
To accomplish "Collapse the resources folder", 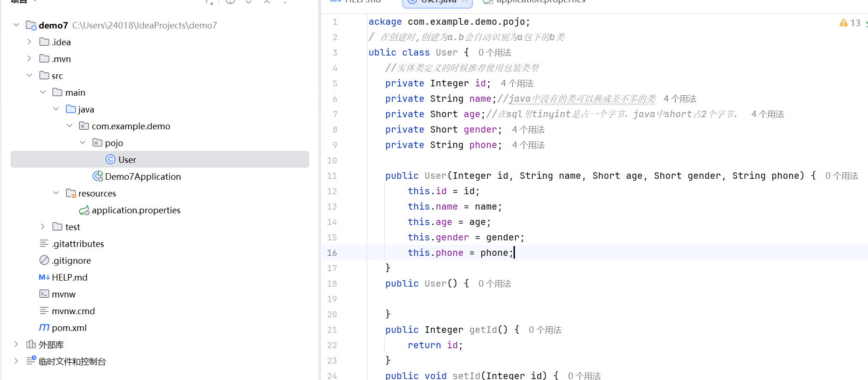I will 56,193.
